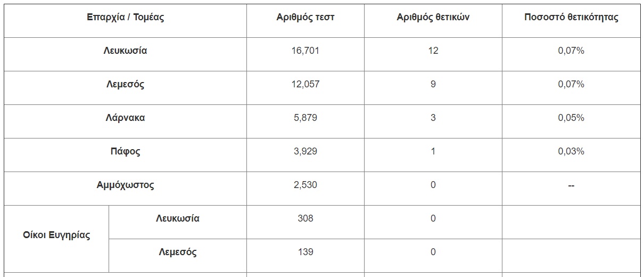The height and width of the screenshot is (277, 644).
Task: Click the Λάρνακα row label
Action: point(125,118)
